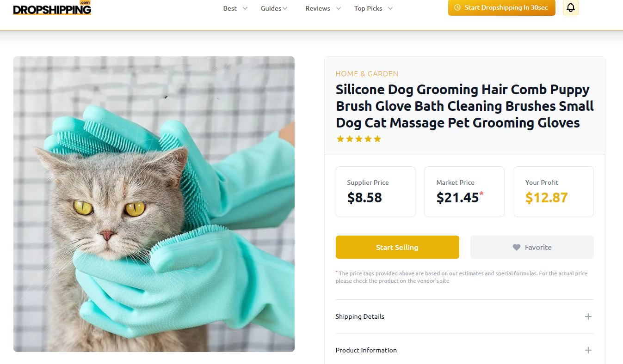Open the Guides dropdown menu
This screenshot has width=623, height=364.
click(274, 8)
